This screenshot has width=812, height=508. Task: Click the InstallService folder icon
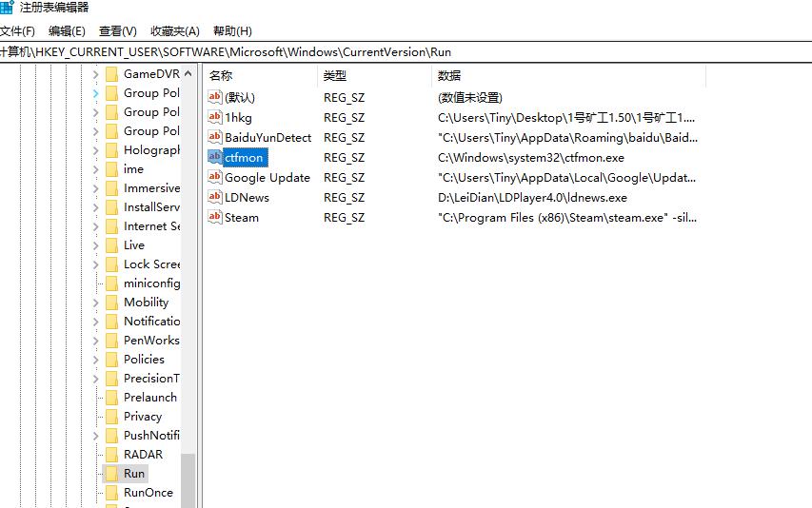pyautogui.click(x=111, y=207)
